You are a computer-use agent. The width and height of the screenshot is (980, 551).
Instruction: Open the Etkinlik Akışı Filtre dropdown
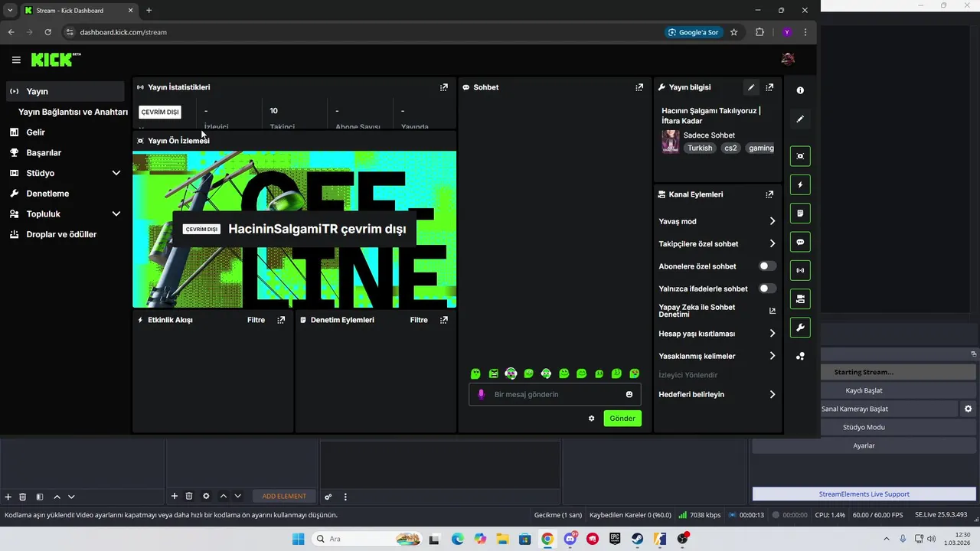pos(256,320)
